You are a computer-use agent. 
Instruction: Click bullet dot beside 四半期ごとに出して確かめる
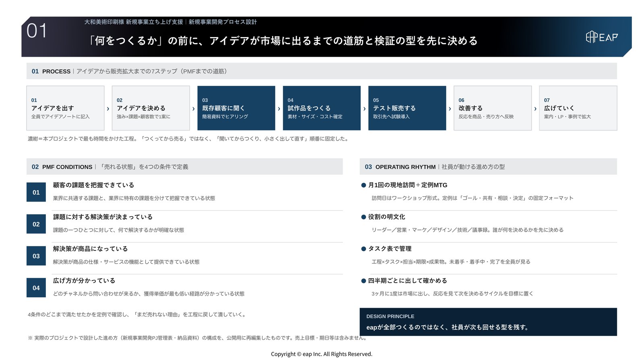click(x=363, y=281)
